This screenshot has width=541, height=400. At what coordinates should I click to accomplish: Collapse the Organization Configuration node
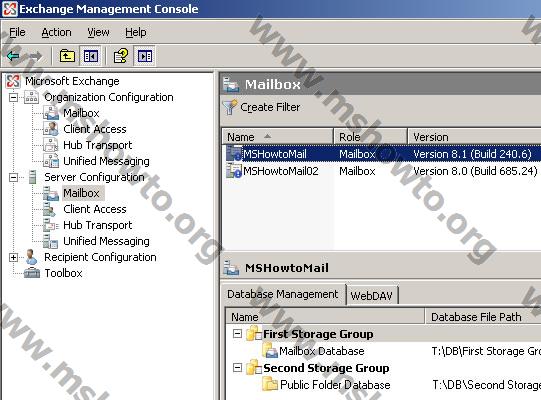tap(13, 97)
